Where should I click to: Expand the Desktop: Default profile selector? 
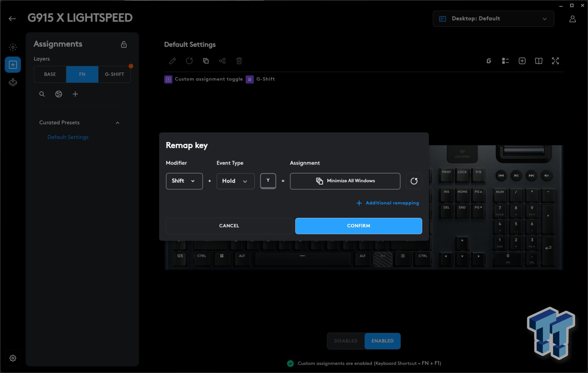[x=493, y=19]
